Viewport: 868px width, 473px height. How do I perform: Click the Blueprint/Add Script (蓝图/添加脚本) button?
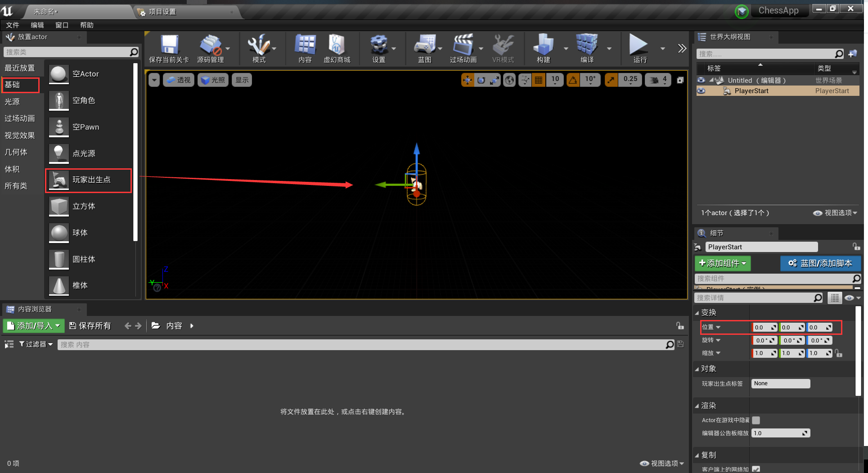coord(820,263)
